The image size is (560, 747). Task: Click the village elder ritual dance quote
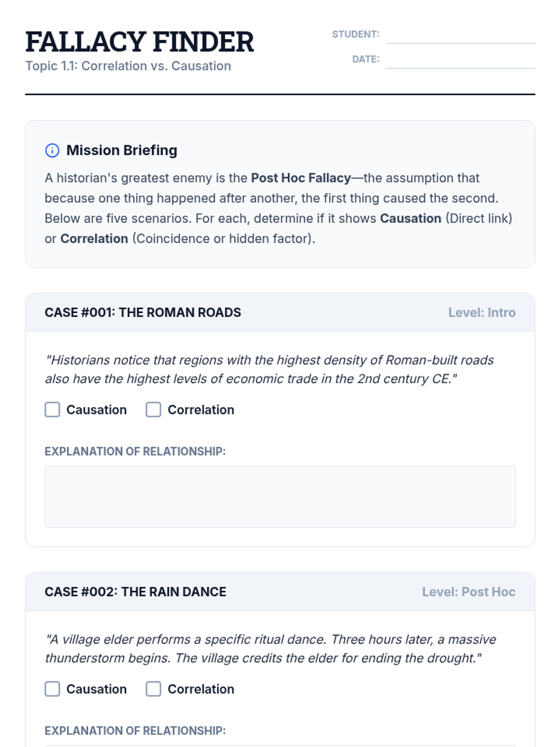click(271, 648)
